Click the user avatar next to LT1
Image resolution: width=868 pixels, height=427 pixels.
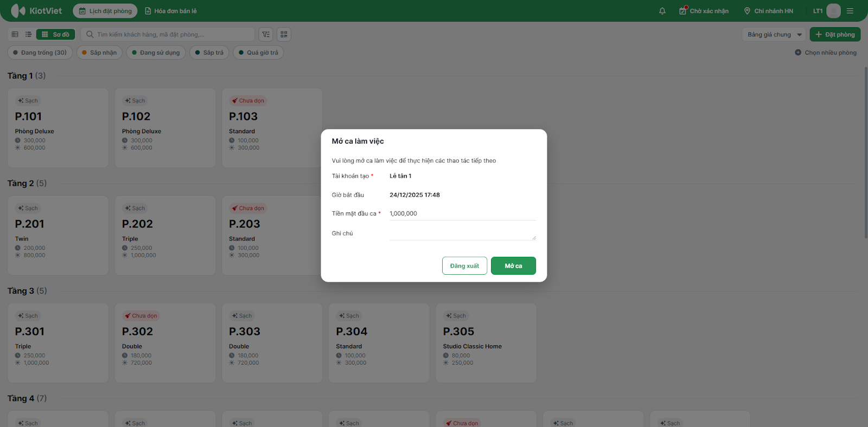pyautogui.click(x=833, y=11)
